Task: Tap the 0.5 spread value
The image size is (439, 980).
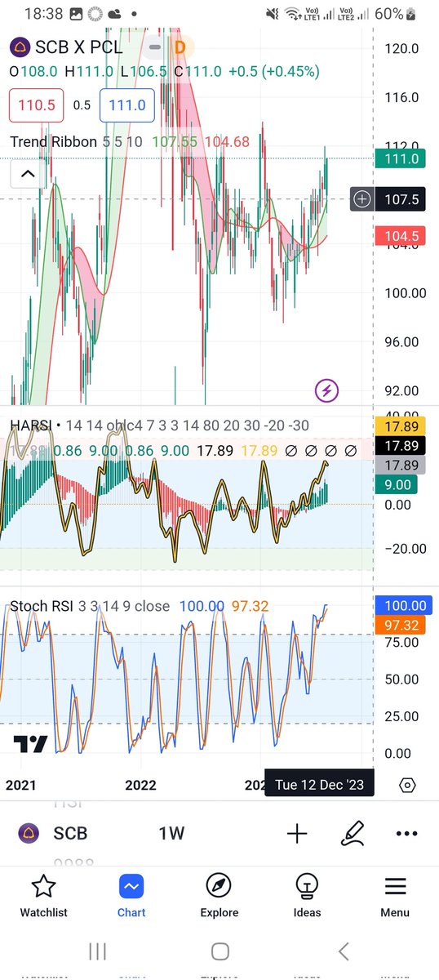Action: click(82, 105)
